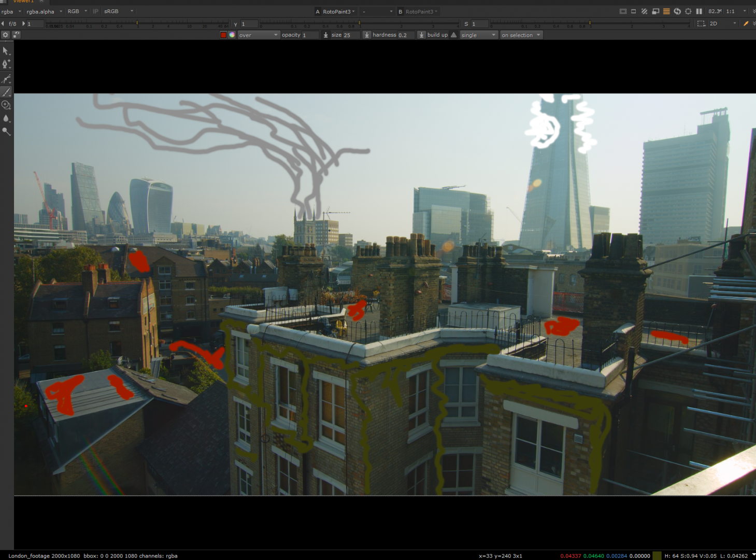Image resolution: width=756 pixels, height=560 pixels.
Task: Select the arrow Select tool
Action: pos(6,51)
